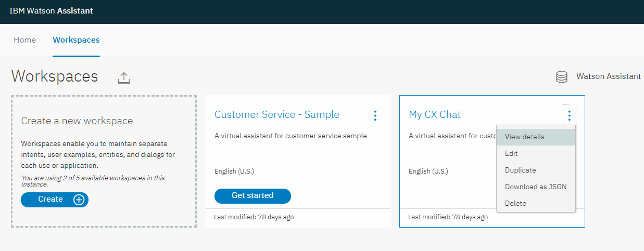Click Last modified text on My CX Chat card

448,217
